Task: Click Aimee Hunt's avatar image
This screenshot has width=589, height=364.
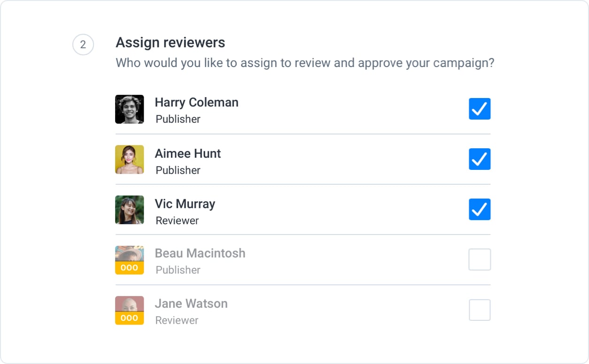Action: point(130,159)
